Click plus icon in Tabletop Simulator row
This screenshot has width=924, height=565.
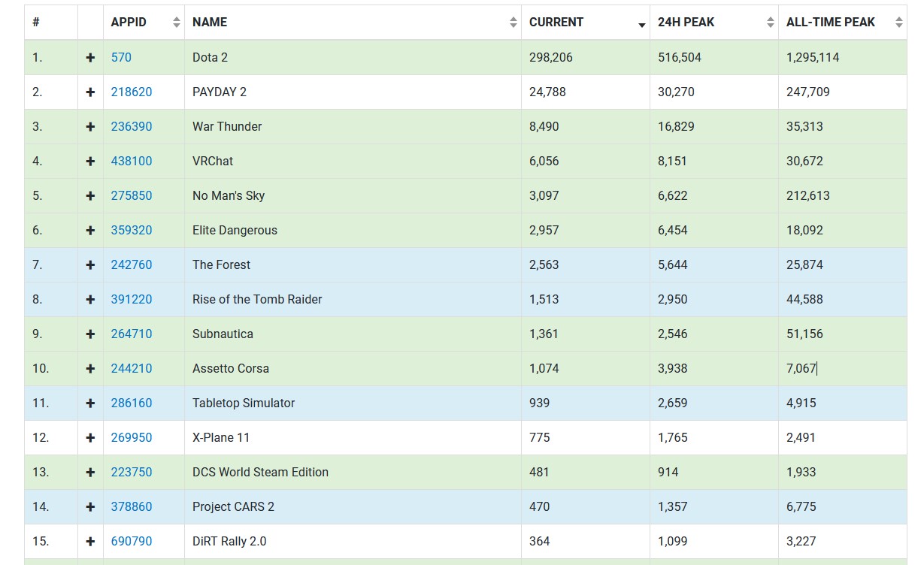click(90, 403)
